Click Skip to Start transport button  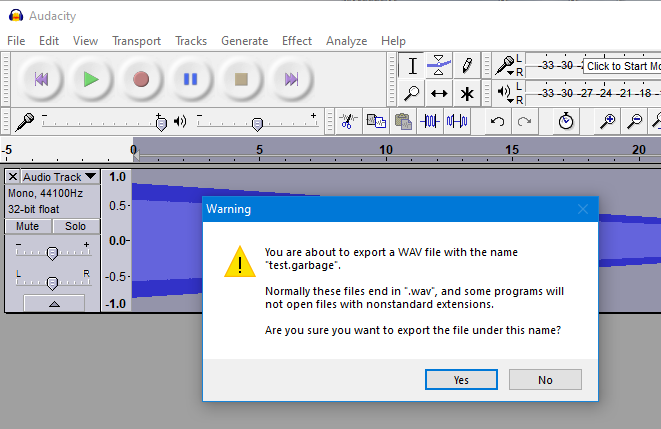[x=41, y=79]
